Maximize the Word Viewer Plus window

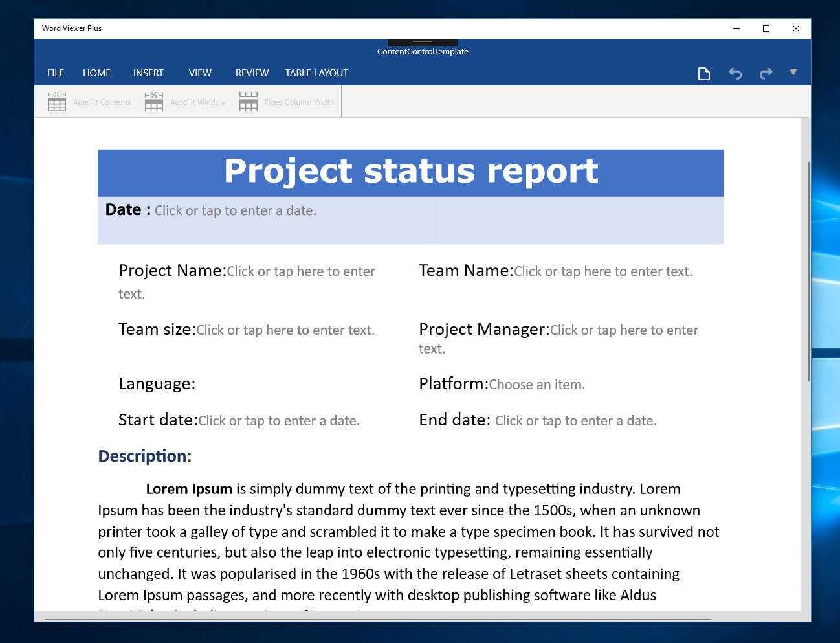coord(766,28)
